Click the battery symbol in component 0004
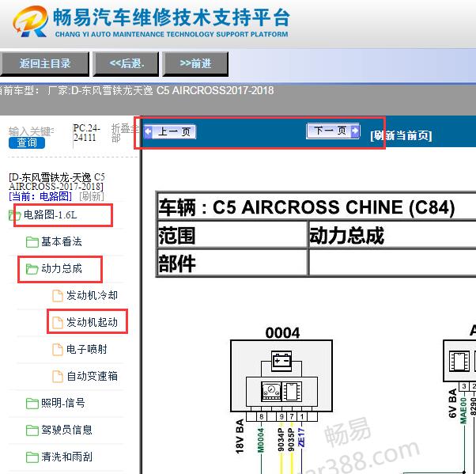Screen dimensions: 476x474 coord(281,361)
